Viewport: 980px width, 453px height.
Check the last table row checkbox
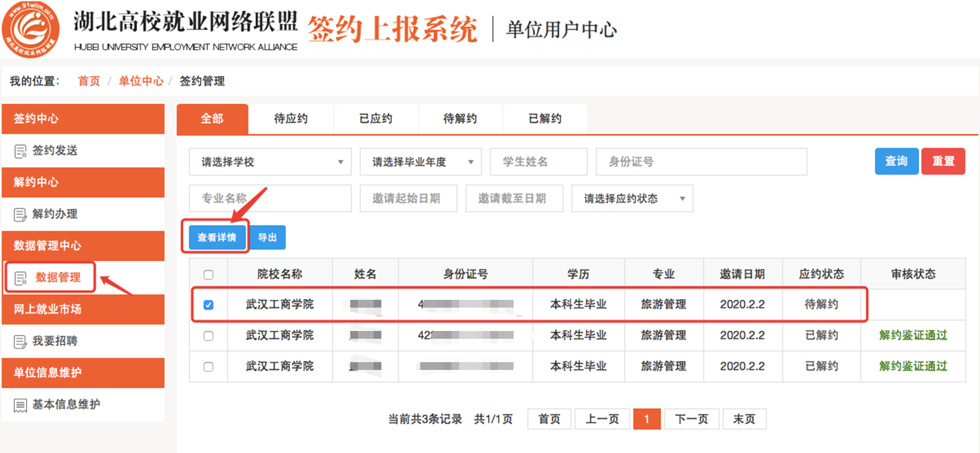(x=208, y=367)
